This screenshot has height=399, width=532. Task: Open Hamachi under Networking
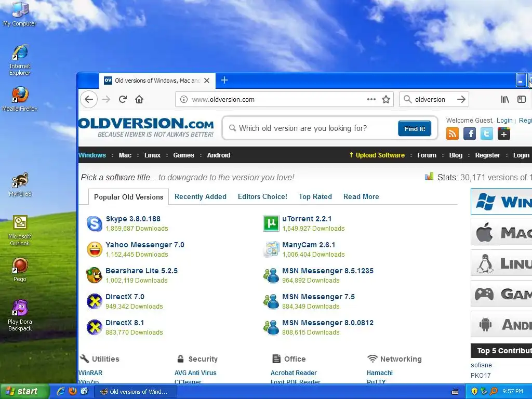click(x=380, y=373)
